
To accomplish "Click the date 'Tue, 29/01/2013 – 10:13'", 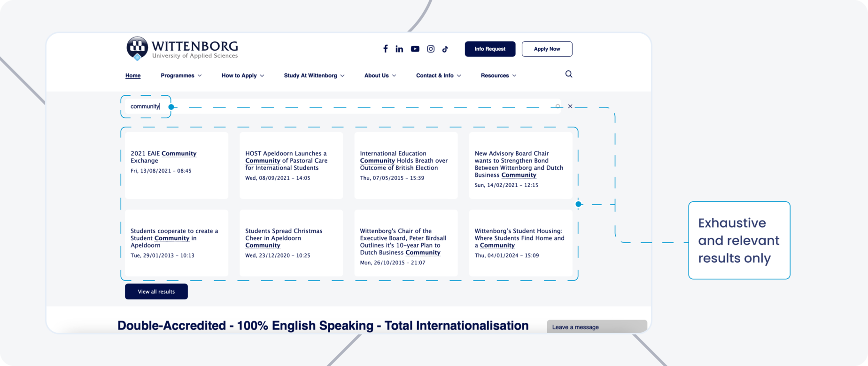I will [x=163, y=255].
